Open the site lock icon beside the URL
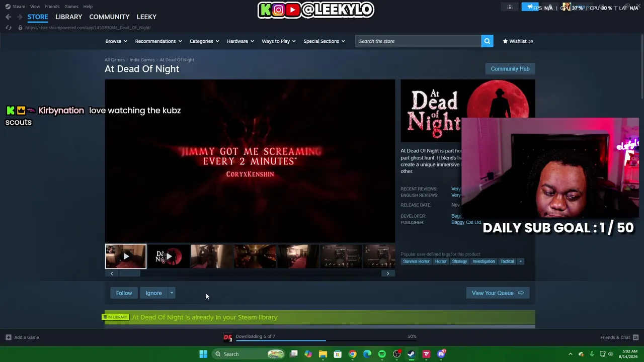Viewport: 644px width, 362px height. [x=20, y=28]
